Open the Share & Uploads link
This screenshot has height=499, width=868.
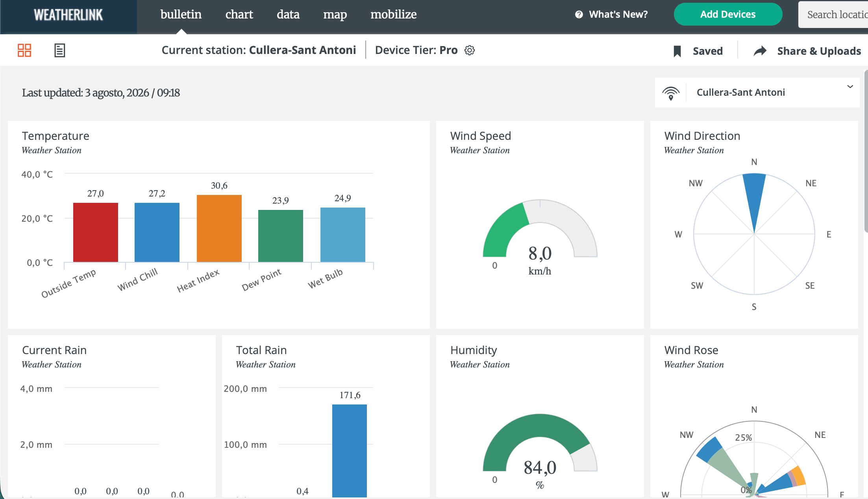[819, 51]
